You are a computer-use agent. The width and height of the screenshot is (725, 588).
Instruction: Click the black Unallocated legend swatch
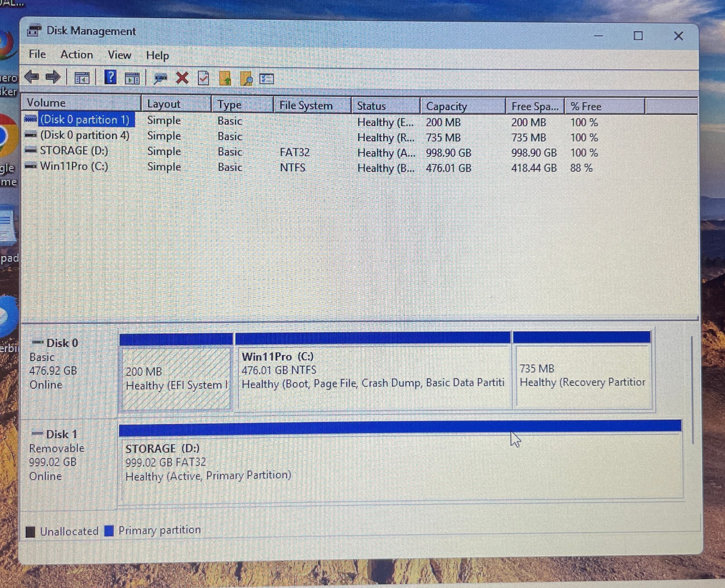pyautogui.click(x=30, y=531)
